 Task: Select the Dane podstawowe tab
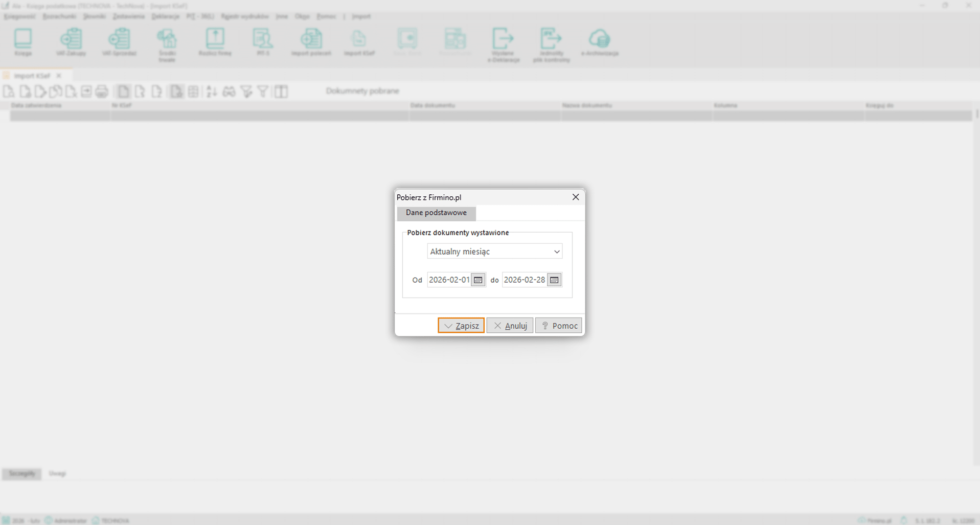[x=436, y=213]
